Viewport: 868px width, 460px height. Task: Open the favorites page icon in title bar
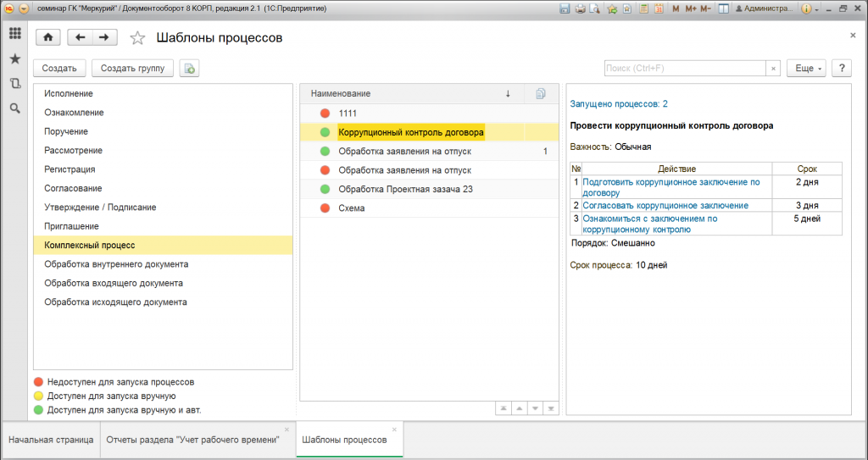click(626, 8)
